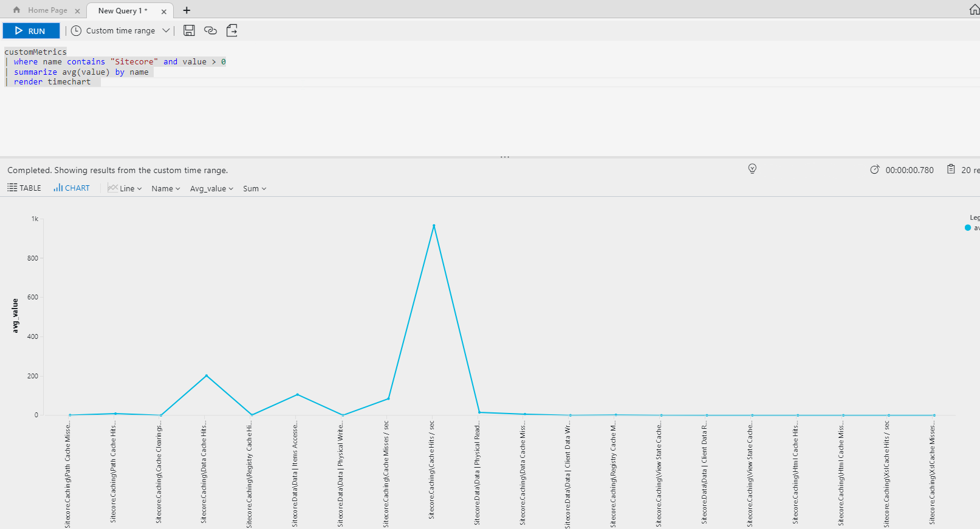Open the Avg_value y-axis dropdown
980x529 pixels.
click(211, 188)
